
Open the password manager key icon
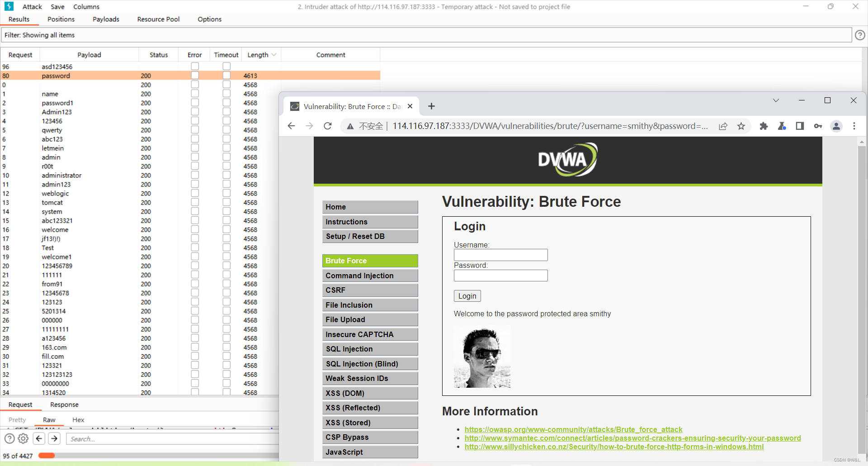(818, 126)
